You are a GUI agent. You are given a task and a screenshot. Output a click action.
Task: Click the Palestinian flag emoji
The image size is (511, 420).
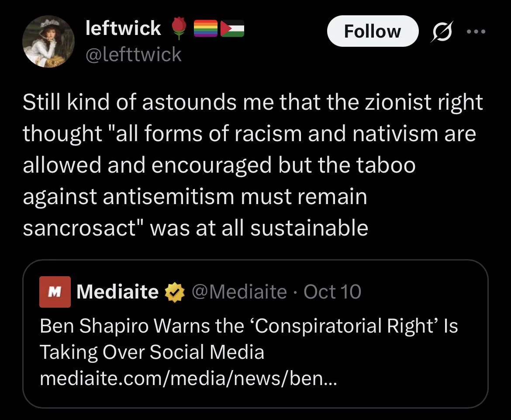[232, 29]
